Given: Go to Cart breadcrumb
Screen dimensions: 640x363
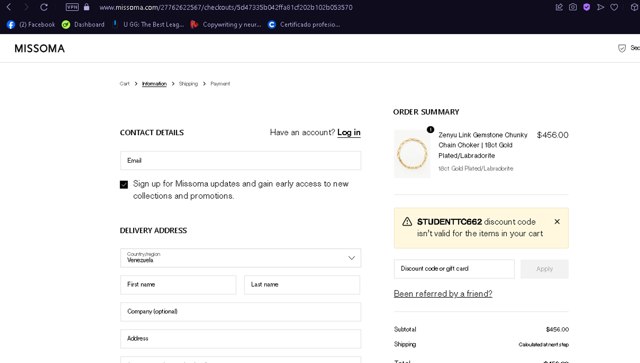Looking at the screenshot, I should point(124,84).
